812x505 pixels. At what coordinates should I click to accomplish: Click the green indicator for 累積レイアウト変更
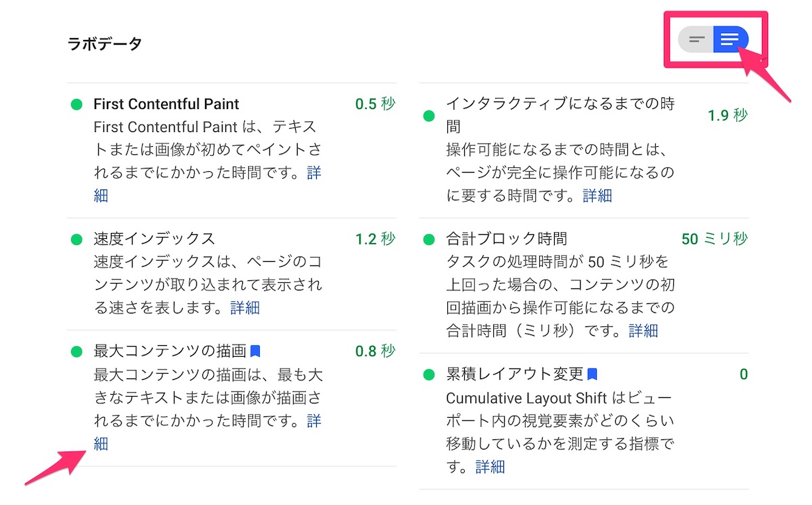(x=429, y=374)
